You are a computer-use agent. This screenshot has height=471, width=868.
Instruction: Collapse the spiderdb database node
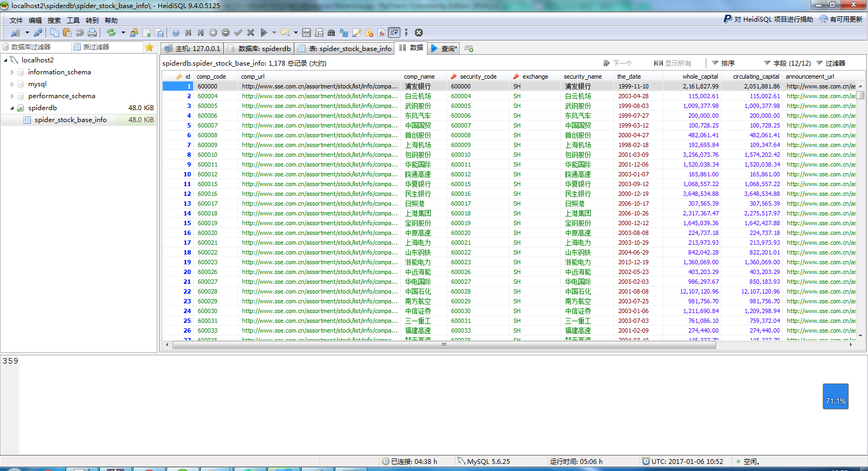12,108
